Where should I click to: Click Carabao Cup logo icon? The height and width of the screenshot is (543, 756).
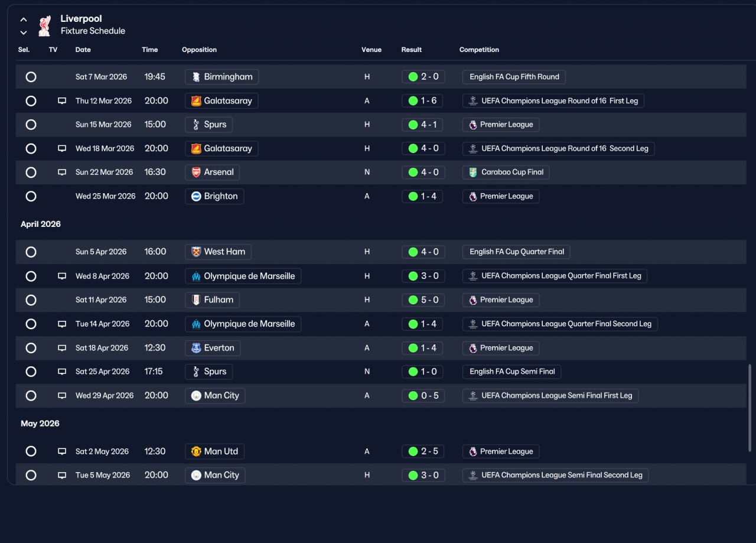pyautogui.click(x=472, y=173)
